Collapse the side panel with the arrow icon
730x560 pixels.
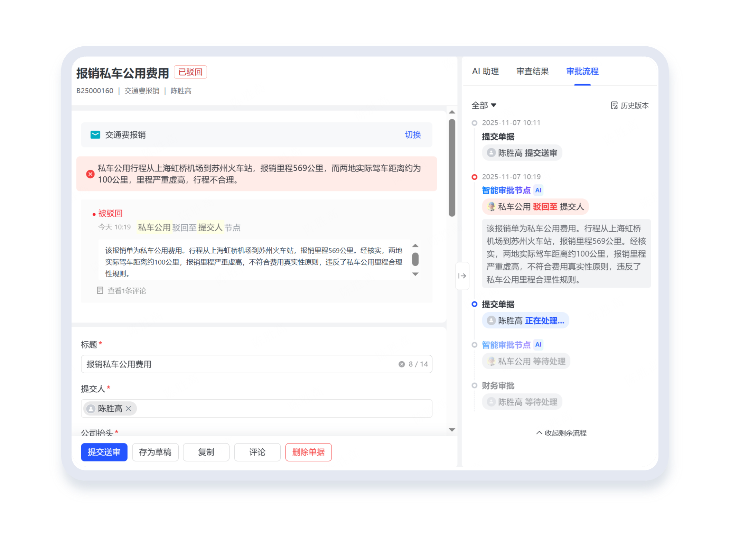[462, 276]
